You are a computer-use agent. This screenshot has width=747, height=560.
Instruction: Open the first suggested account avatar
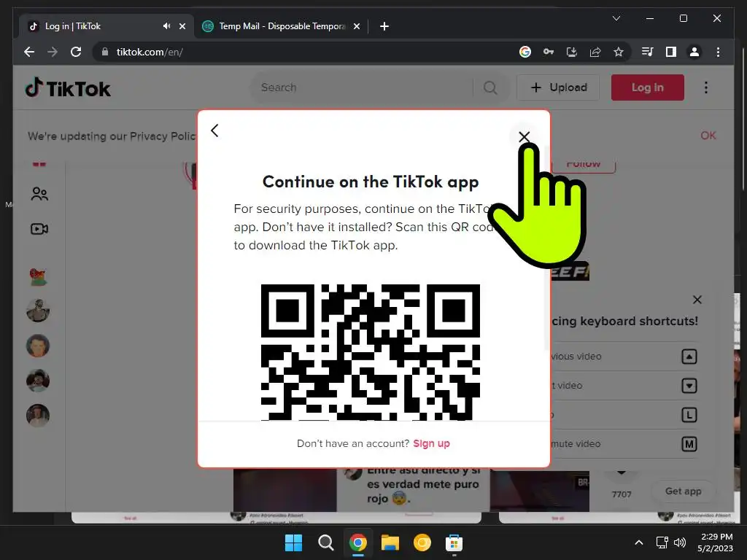38,276
